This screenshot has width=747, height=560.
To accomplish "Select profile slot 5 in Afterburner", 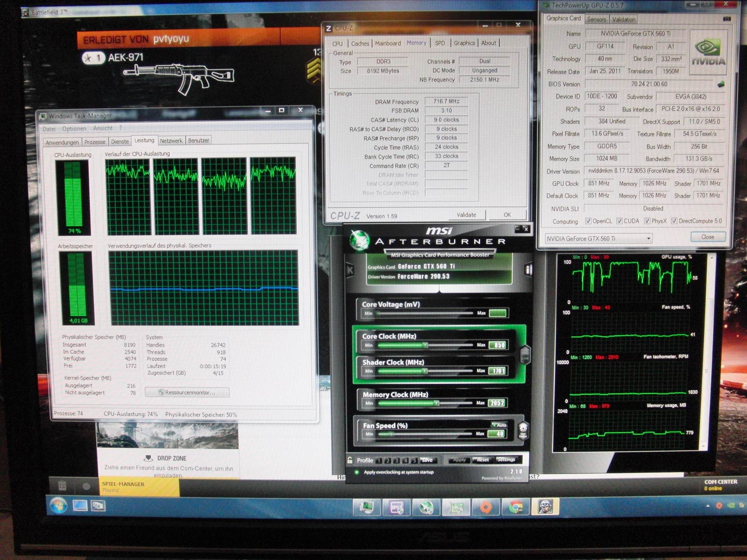I will [414, 461].
